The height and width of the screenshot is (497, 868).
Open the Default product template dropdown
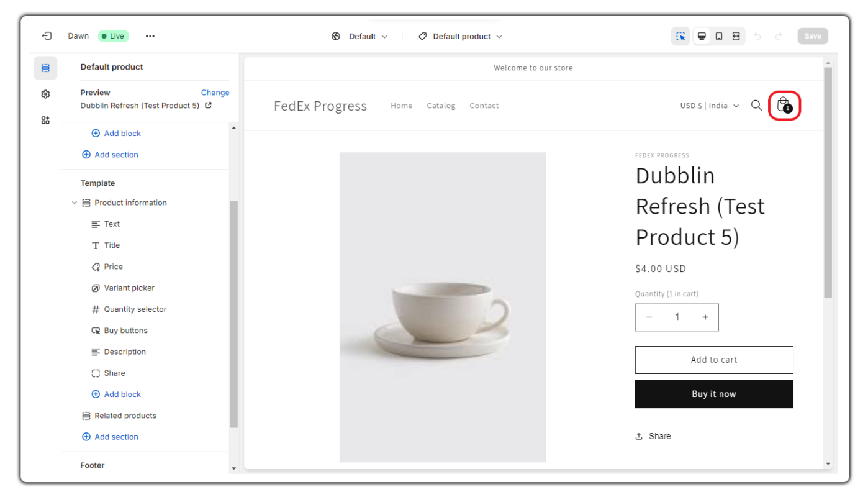click(x=460, y=36)
